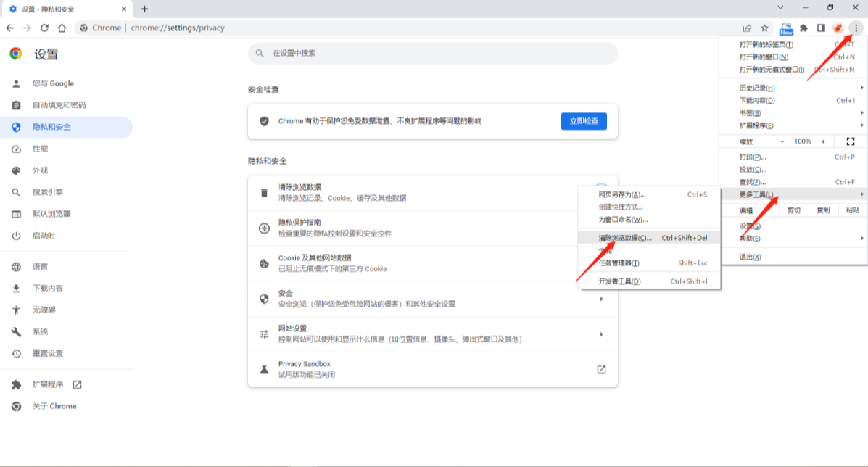Go back with the browser back arrow
868x467 pixels.
(x=10, y=28)
